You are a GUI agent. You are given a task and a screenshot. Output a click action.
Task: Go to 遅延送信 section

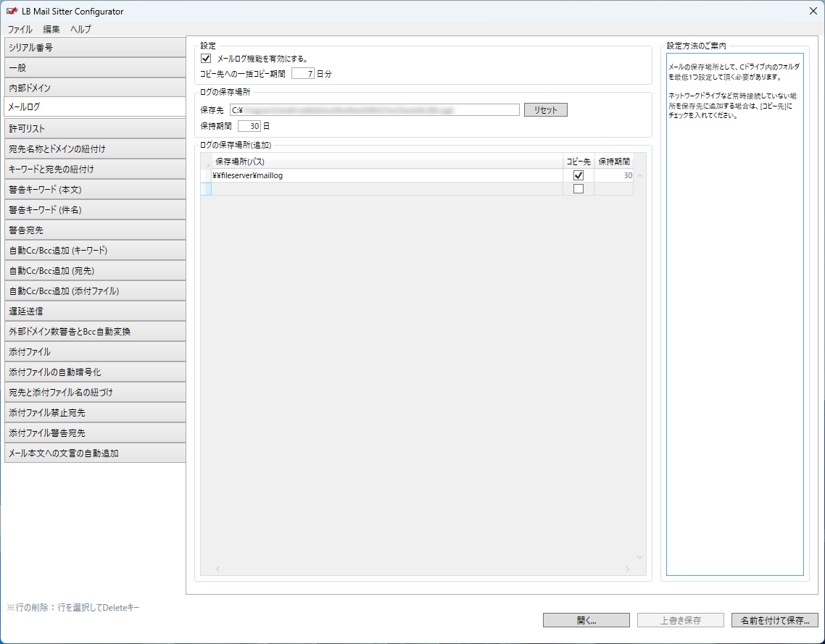(x=95, y=311)
